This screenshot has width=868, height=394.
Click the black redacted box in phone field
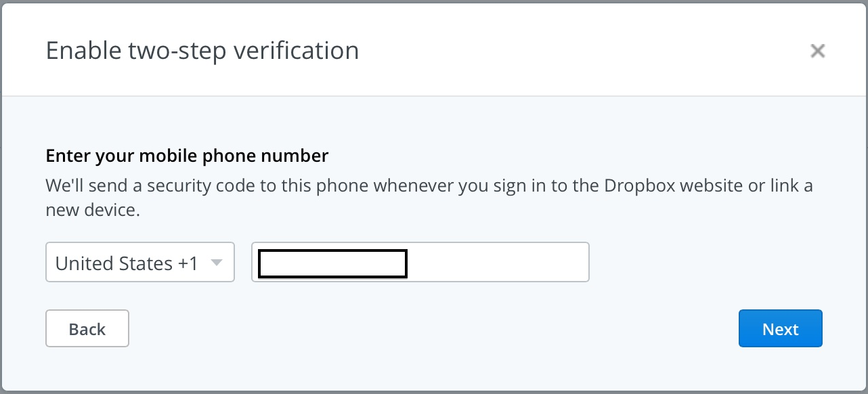(x=332, y=264)
